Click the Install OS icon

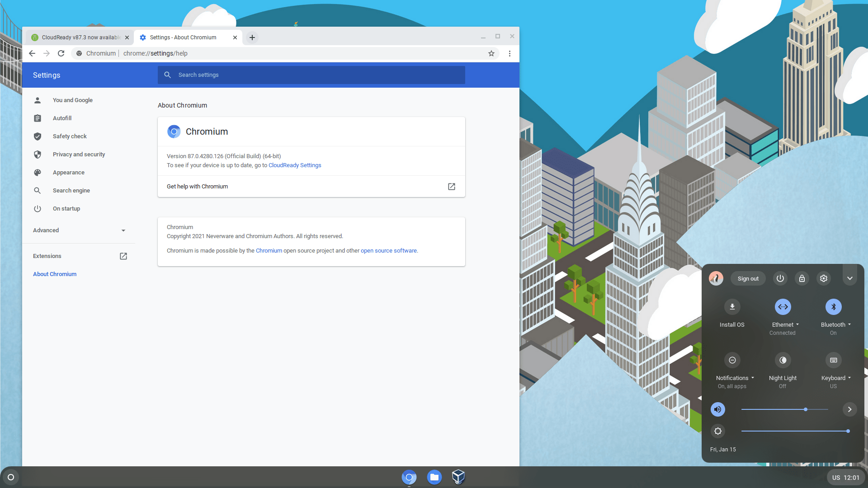coord(732,307)
